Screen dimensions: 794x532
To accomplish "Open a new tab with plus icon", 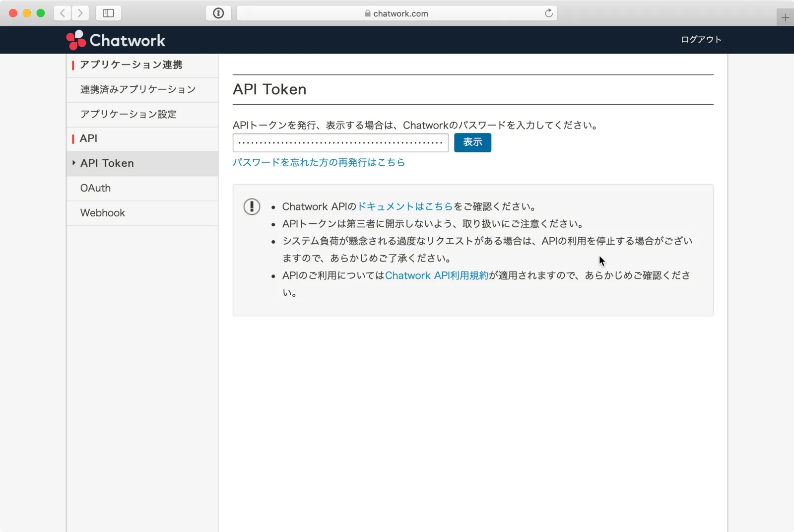I will pos(785,18).
